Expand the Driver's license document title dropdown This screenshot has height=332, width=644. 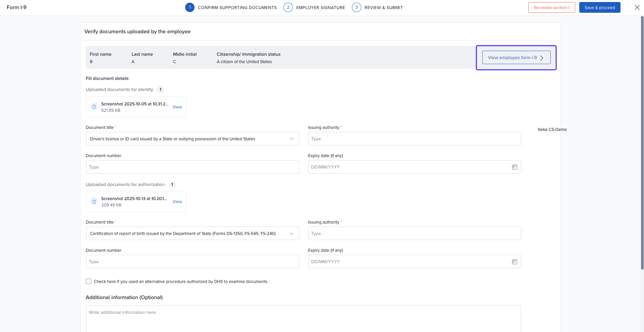291,139
